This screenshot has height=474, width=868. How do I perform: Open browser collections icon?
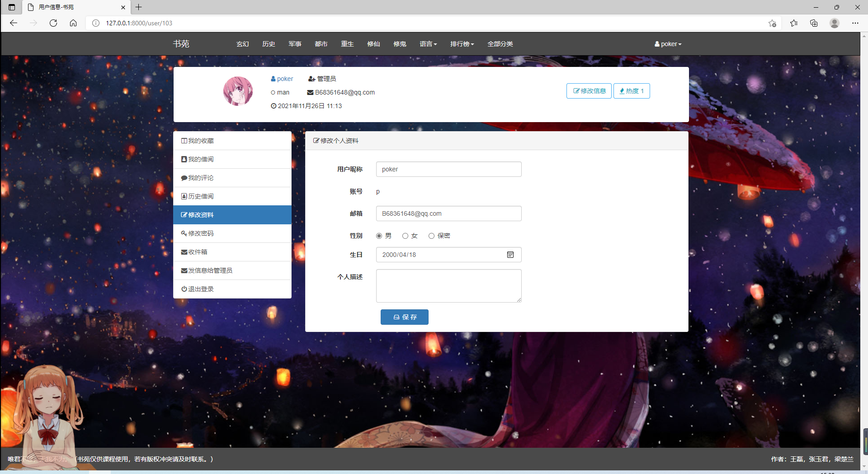(x=814, y=23)
